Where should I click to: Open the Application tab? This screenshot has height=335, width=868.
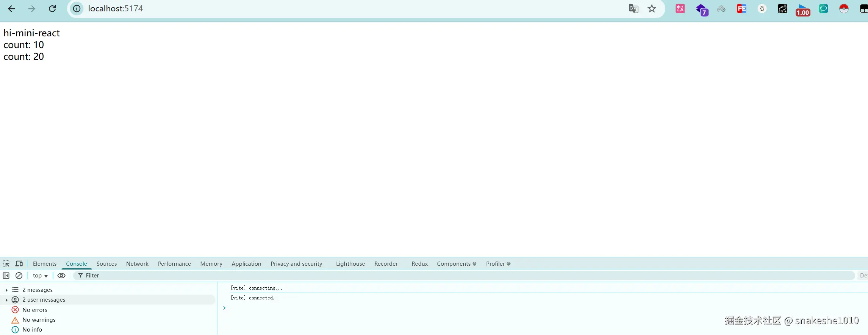tap(246, 264)
